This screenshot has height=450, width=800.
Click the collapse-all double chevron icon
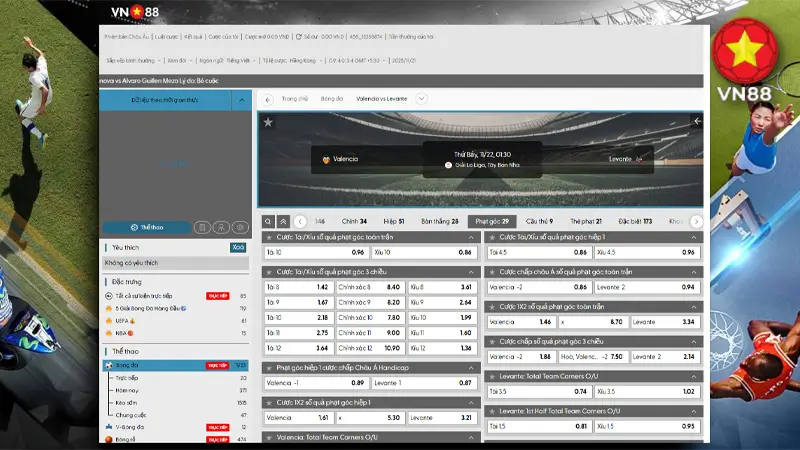(x=284, y=221)
